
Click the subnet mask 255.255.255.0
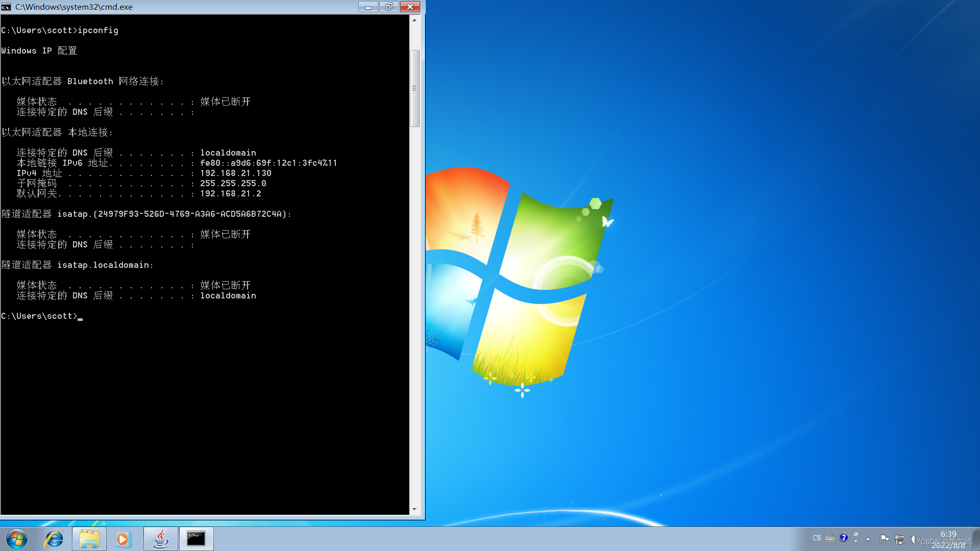233,184
